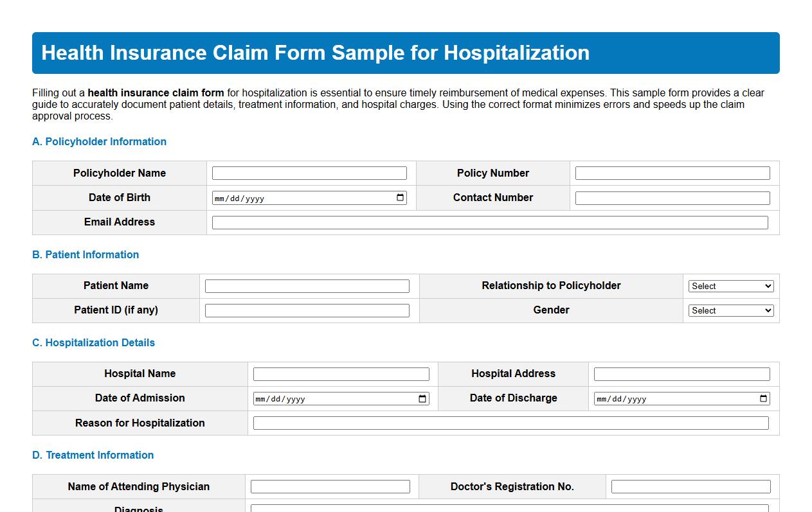Click the Hospital Name input field
Screen dimensions: 812x512
coord(341,373)
